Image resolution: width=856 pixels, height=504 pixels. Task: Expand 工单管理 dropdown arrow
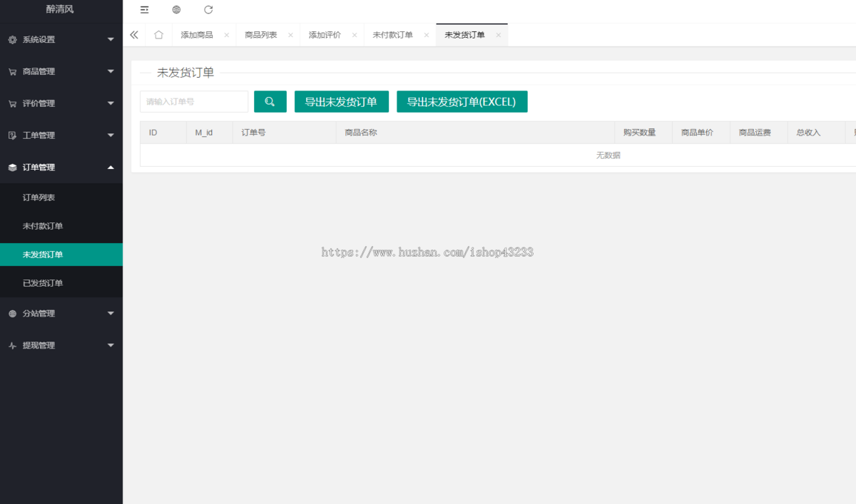click(111, 135)
